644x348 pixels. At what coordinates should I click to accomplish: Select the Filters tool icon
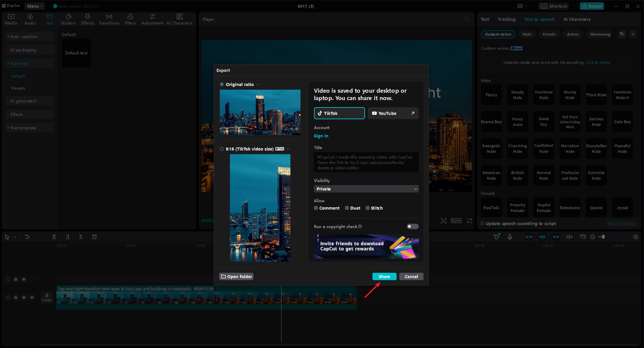[x=130, y=19]
